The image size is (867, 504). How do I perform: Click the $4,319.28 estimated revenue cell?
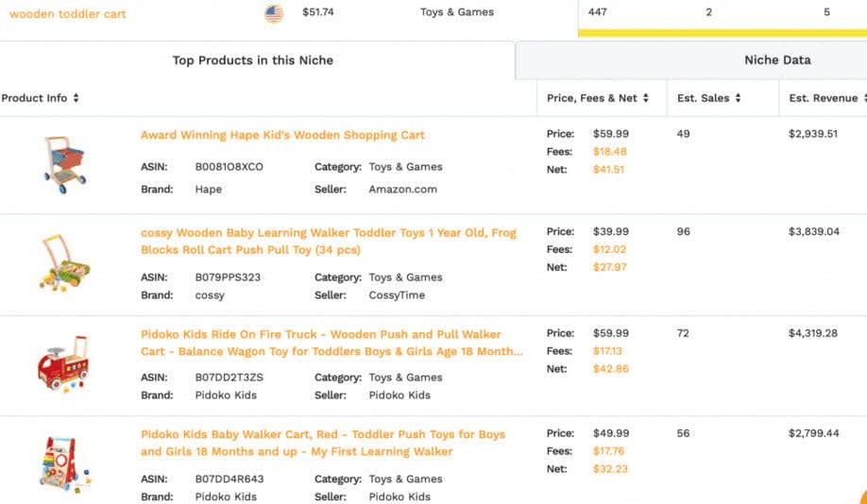coord(813,333)
